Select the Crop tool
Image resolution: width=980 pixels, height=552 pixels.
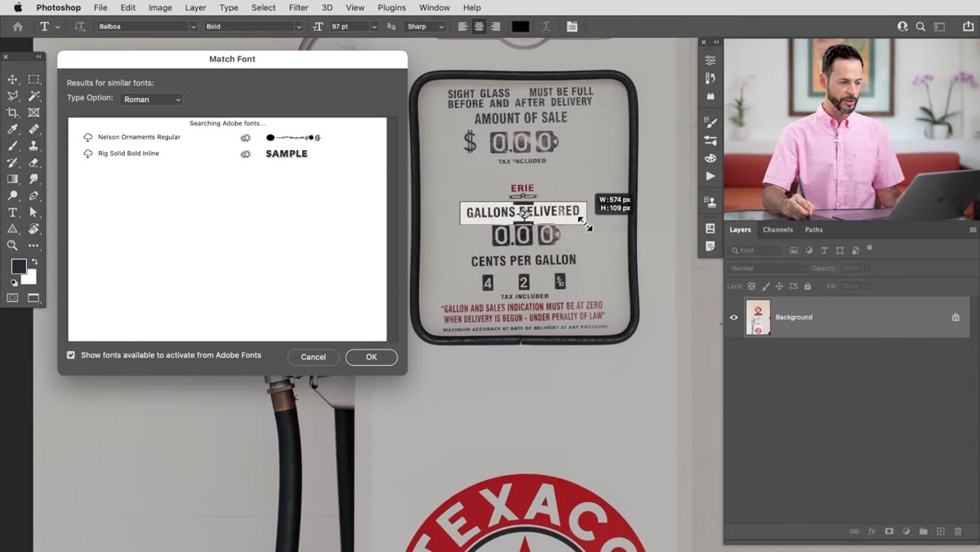point(13,113)
